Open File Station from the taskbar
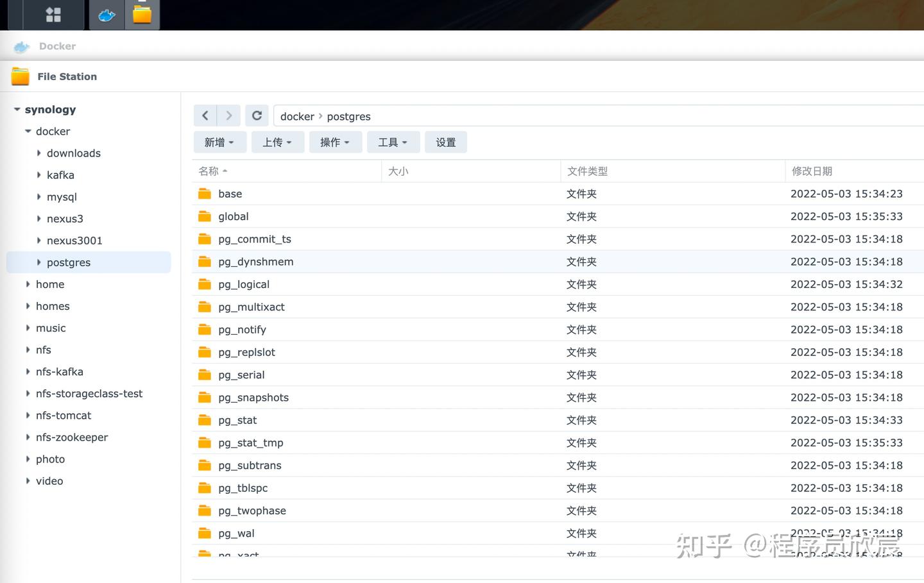The width and height of the screenshot is (924, 583). click(x=141, y=14)
